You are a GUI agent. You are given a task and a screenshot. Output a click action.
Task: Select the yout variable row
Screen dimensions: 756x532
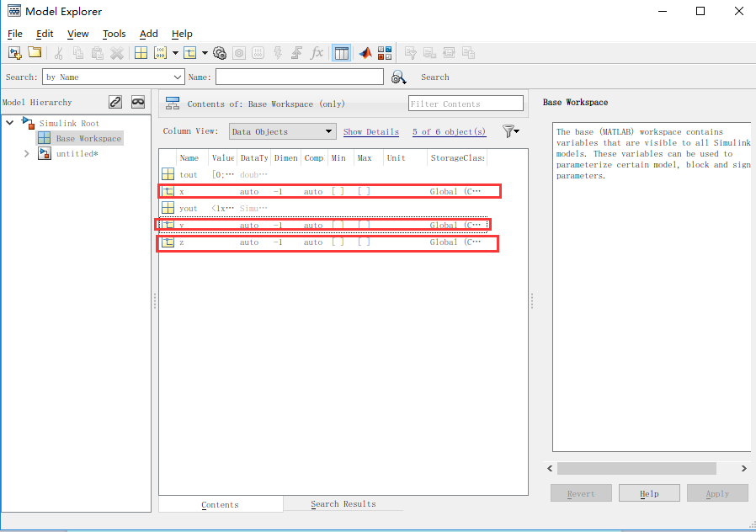pos(323,208)
